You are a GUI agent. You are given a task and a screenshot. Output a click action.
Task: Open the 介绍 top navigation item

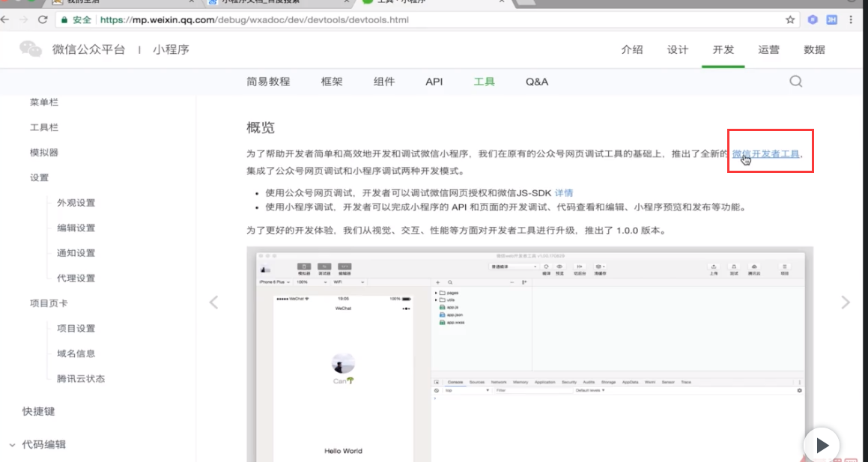[632, 50]
